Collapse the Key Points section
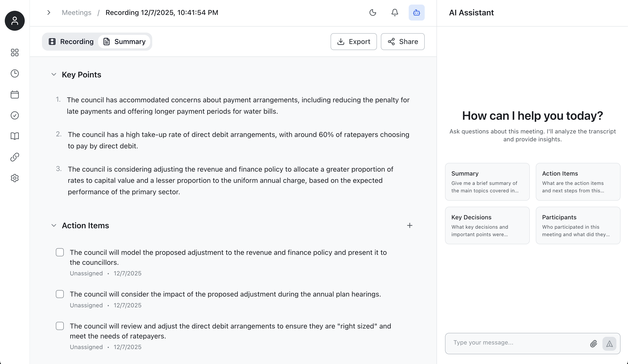 click(54, 74)
